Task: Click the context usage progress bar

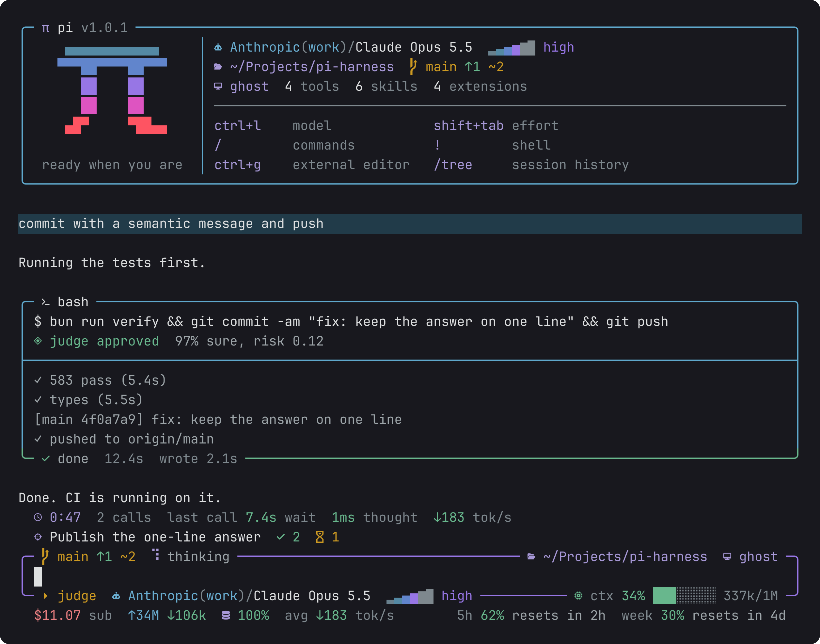Action: pos(684,596)
